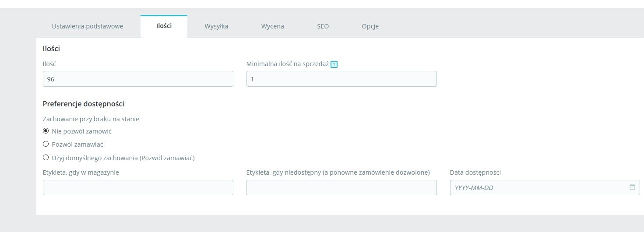Click the 'Preferencje dostępności' section heading
This screenshot has height=232, width=644.
83,104
